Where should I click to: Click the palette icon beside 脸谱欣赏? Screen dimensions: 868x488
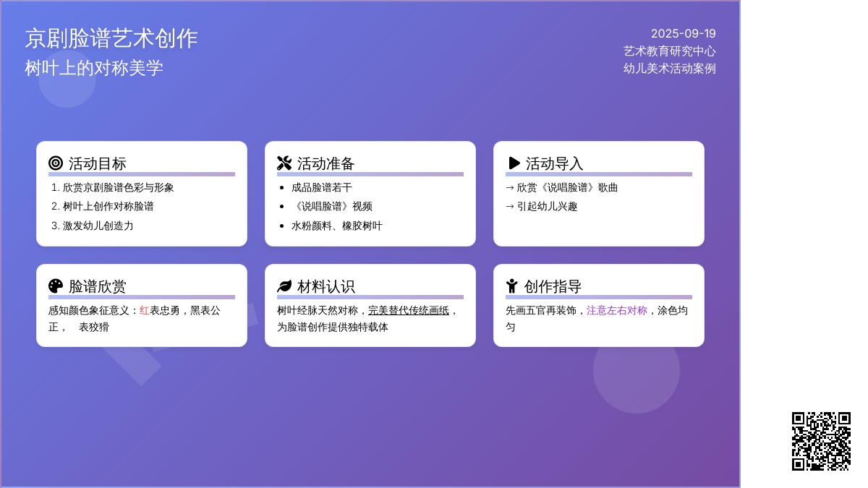(x=56, y=286)
